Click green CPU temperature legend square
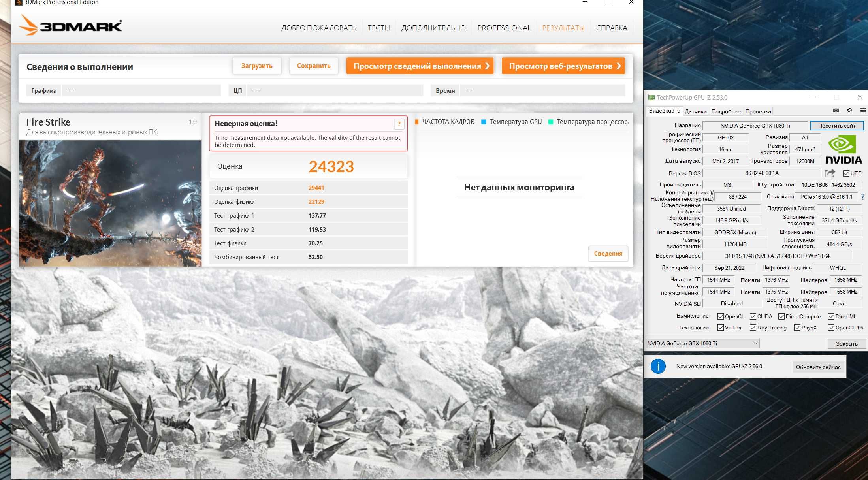This screenshot has width=868, height=480. click(551, 122)
